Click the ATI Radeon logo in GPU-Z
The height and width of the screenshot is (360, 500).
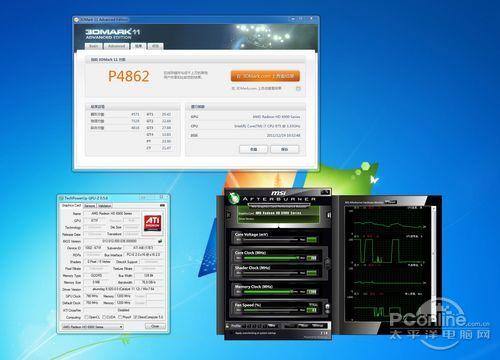tap(153, 223)
